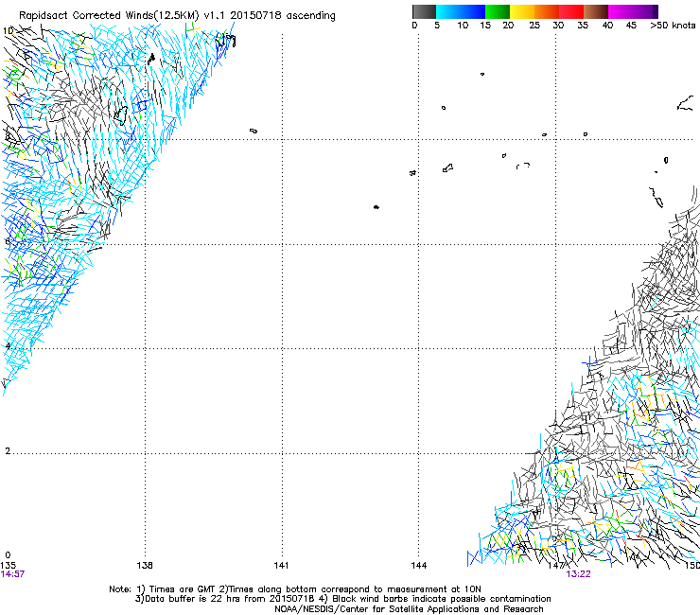The width and height of the screenshot is (700, 615).
Task: Click the NOAA/NESDIS credit line
Action: [x=409, y=609]
